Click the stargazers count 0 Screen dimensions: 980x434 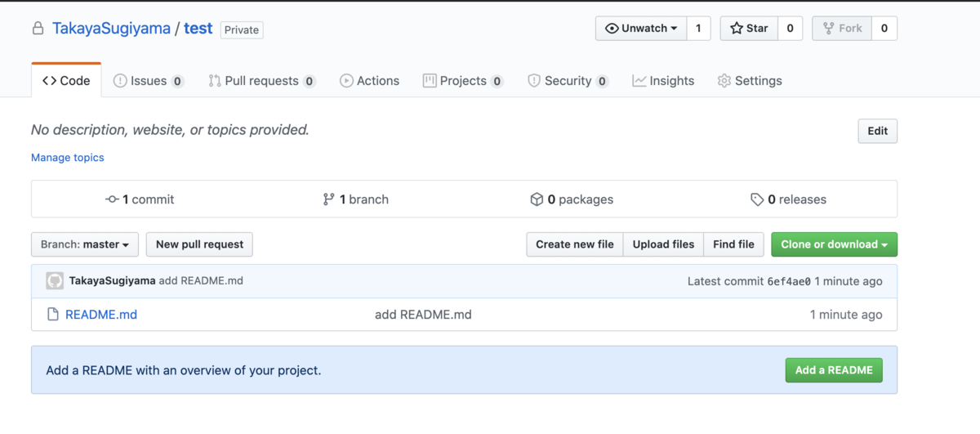tap(790, 28)
